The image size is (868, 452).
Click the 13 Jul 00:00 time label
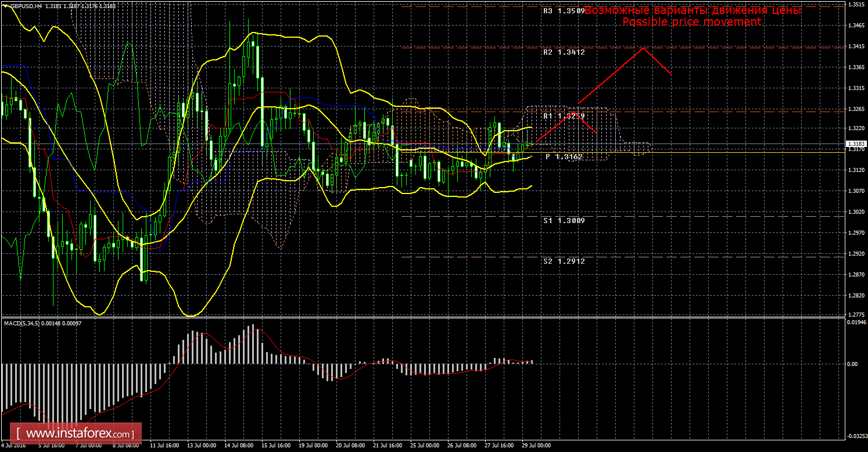(x=202, y=446)
